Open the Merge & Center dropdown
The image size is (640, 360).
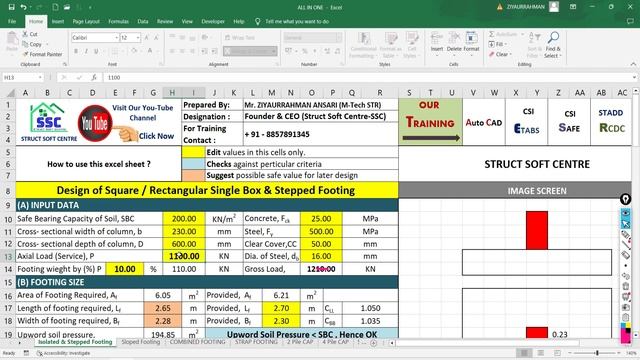pyautogui.click(x=274, y=51)
